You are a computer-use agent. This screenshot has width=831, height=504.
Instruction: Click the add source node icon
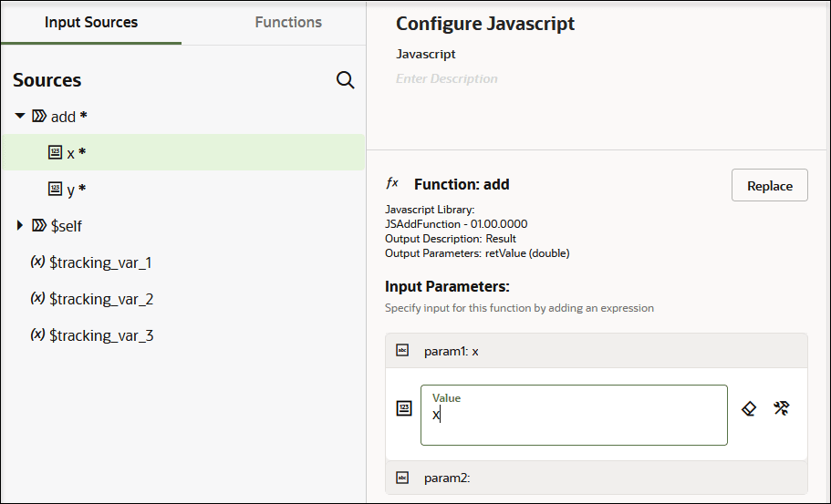[x=39, y=117]
